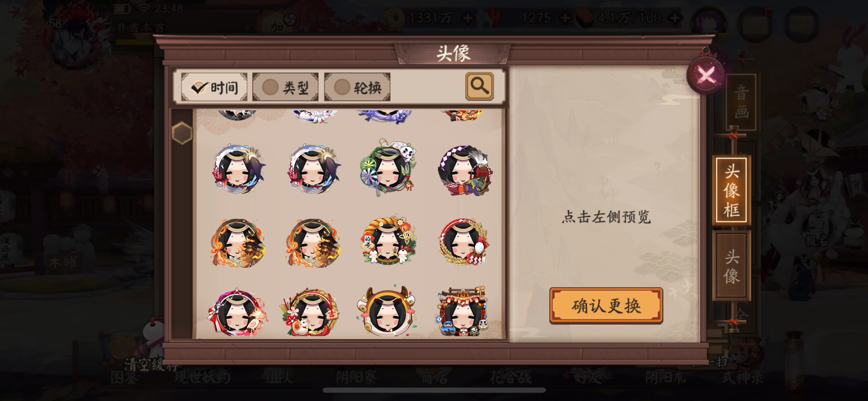Select the festival shrine daruma frame

(x=463, y=312)
